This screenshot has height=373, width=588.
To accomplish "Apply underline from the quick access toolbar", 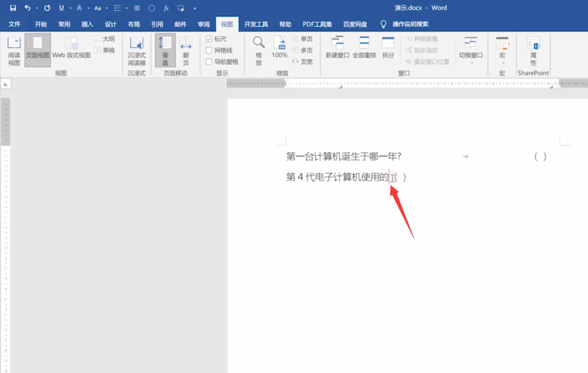I will 61,8.
